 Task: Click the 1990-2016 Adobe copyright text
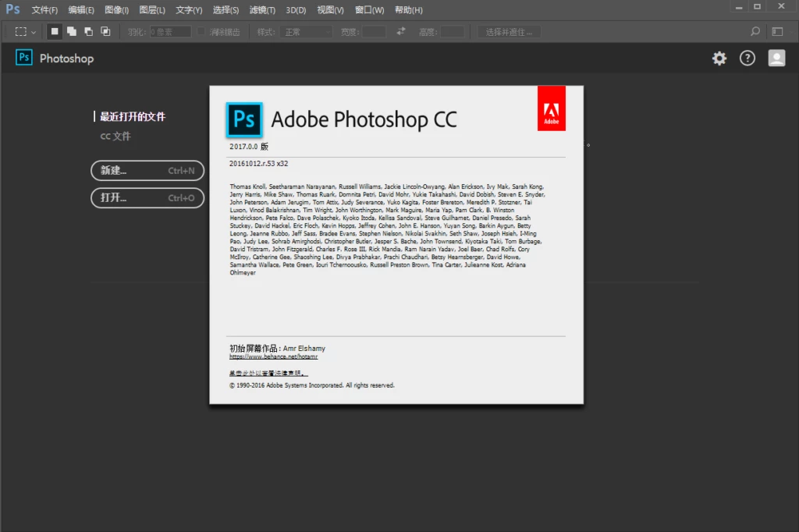(x=312, y=385)
